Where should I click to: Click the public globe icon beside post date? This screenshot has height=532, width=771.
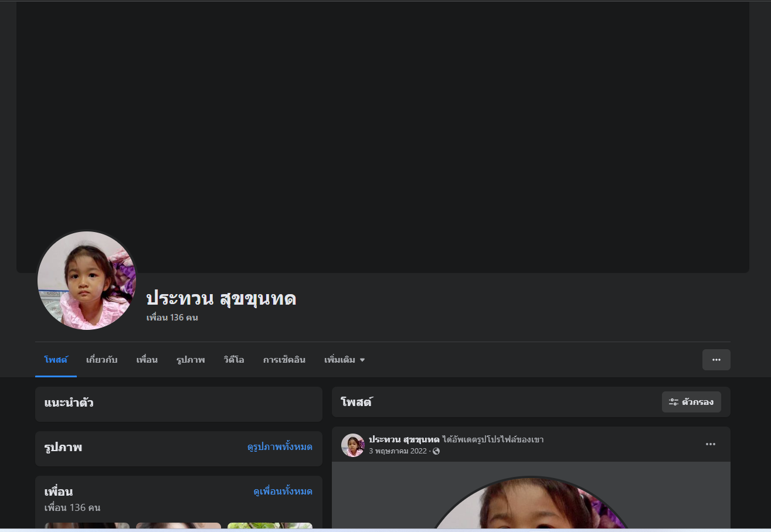click(436, 451)
